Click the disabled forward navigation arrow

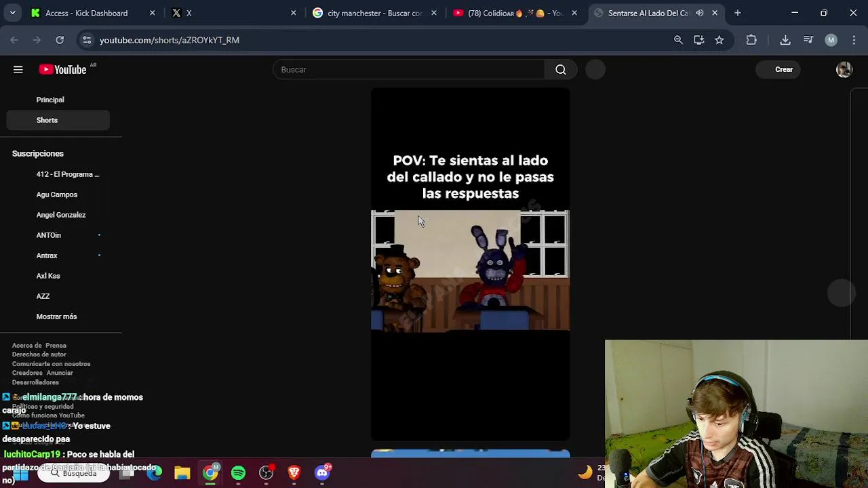(x=37, y=40)
